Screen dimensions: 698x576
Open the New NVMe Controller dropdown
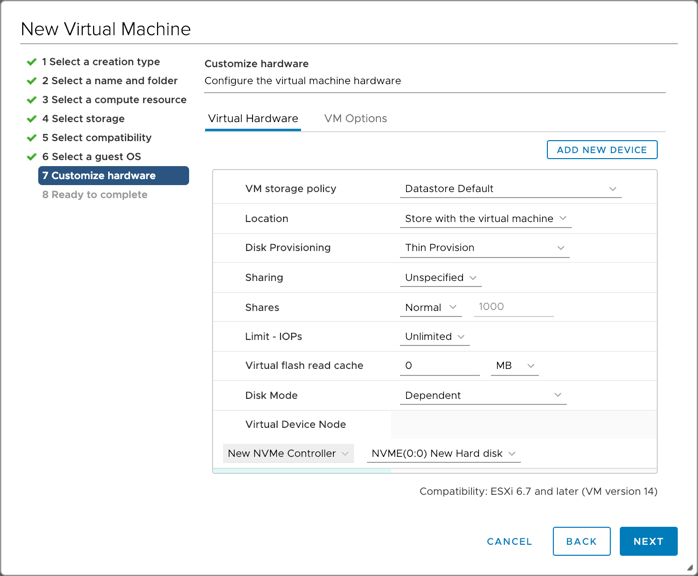tap(288, 454)
